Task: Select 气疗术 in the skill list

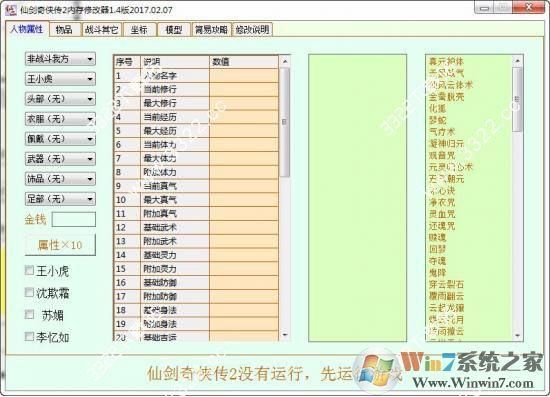Action: point(442,132)
